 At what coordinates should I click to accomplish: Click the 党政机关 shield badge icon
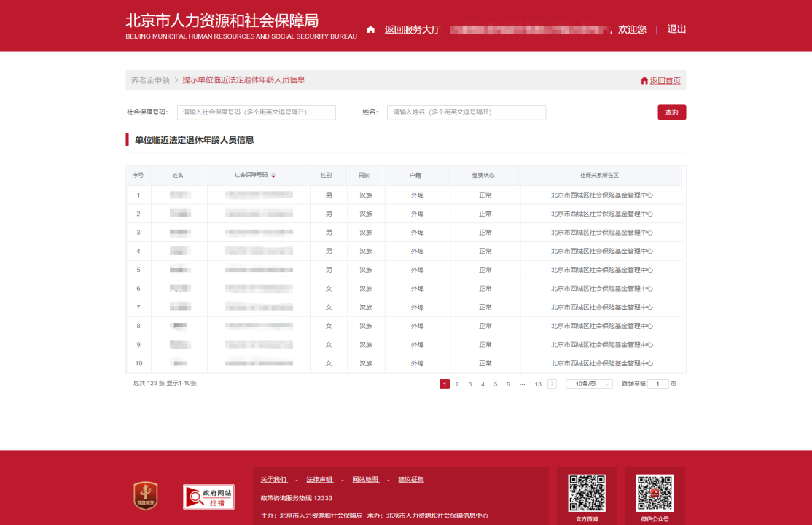[x=145, y=495]
